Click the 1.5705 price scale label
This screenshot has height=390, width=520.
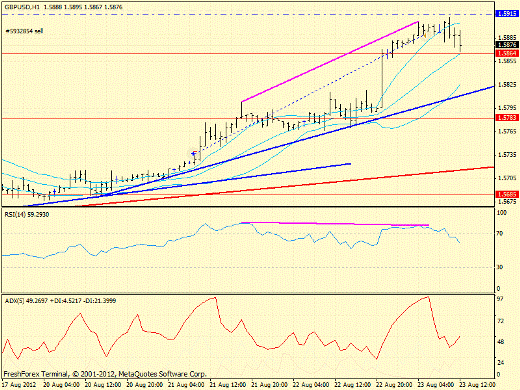[507, 178]
